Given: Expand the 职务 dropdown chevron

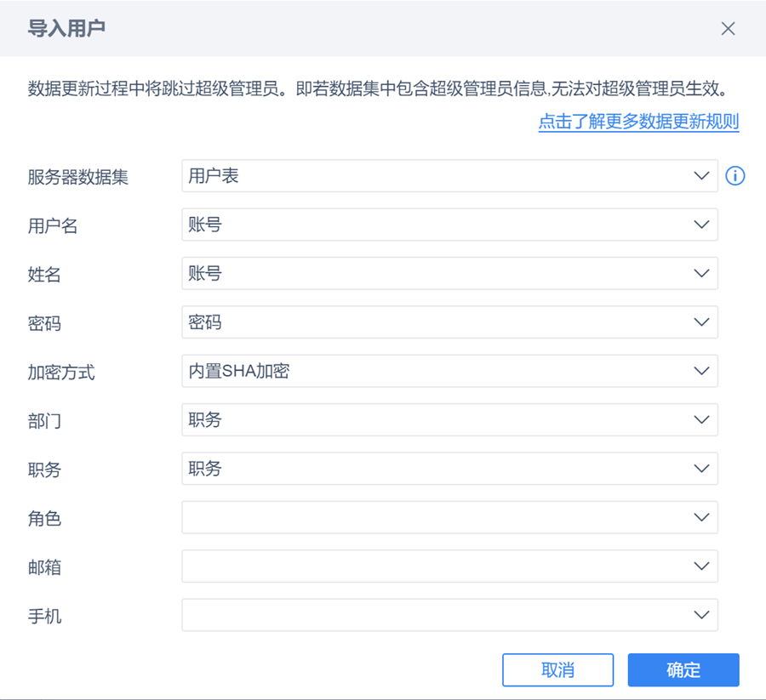Looking at the screenshot, I should [x=701, y=469].
